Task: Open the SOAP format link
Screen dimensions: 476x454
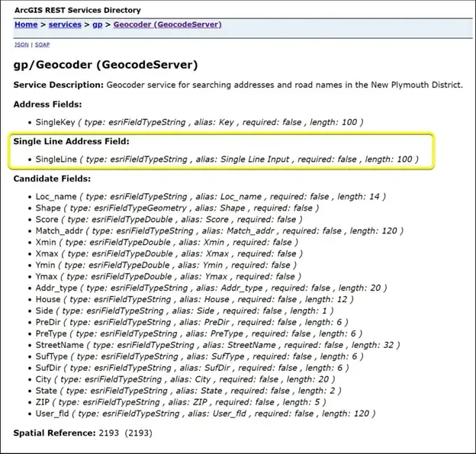Action: tap(42, 45)
